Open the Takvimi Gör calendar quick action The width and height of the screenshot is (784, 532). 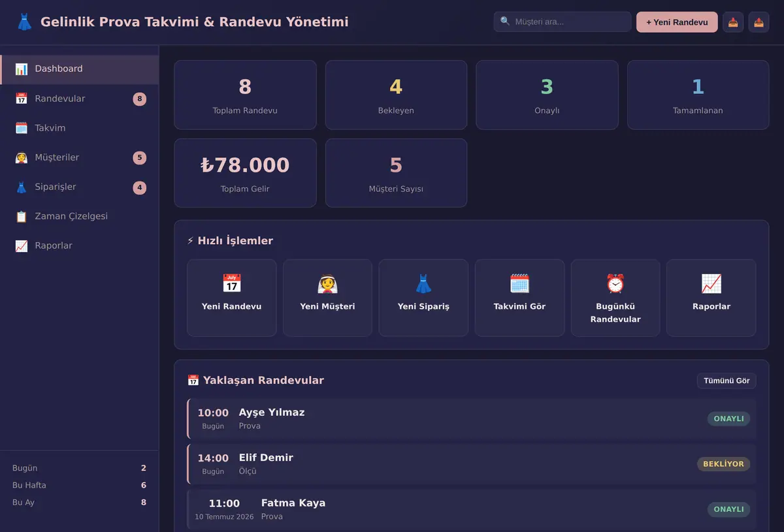[519, 298]
